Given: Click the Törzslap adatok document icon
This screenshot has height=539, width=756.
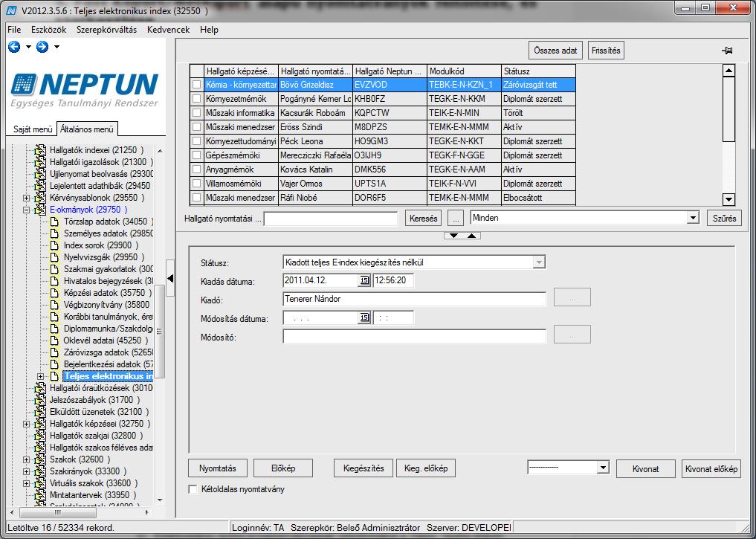Looking at the screenshot, I should (54, 222).
